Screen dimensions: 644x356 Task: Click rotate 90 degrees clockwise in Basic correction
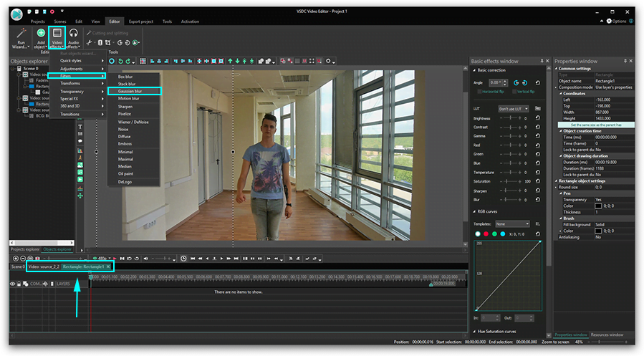tap(524, 82)
